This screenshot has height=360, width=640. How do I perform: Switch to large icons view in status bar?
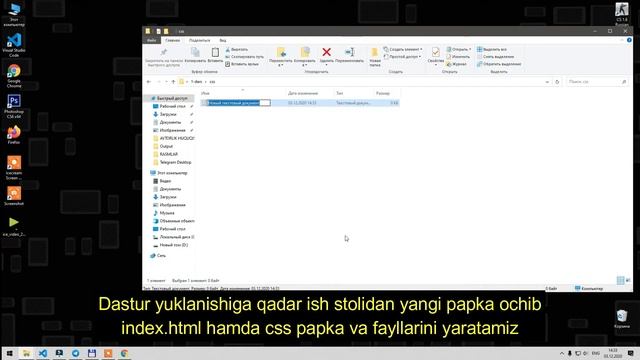click(x=628, y=280)
